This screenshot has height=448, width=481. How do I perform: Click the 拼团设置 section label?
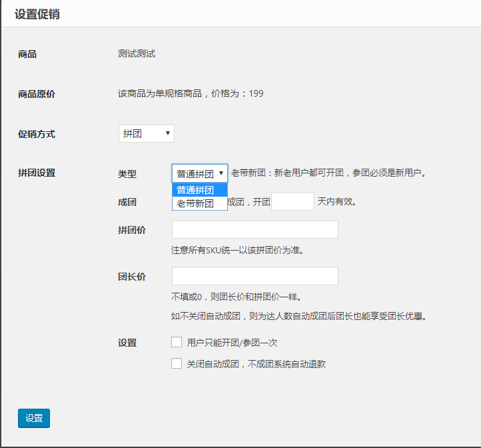(x=37, y=173)
